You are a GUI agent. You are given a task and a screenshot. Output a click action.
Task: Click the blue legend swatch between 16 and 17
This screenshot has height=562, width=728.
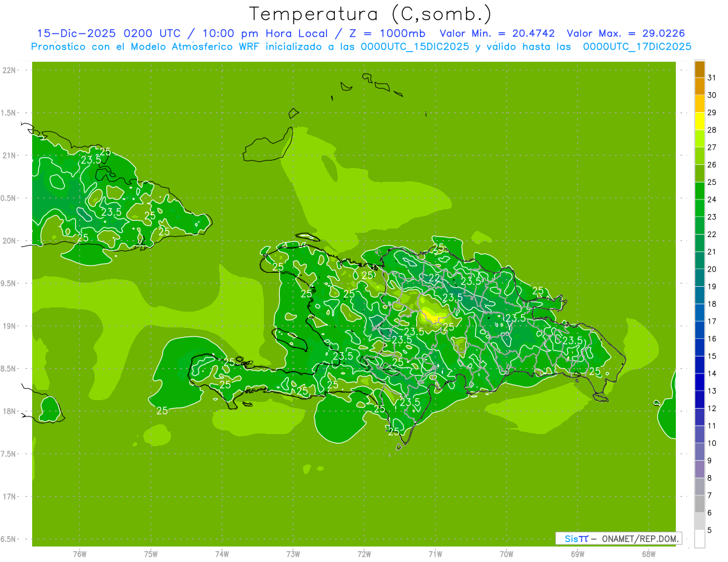[x=699, y=330]
